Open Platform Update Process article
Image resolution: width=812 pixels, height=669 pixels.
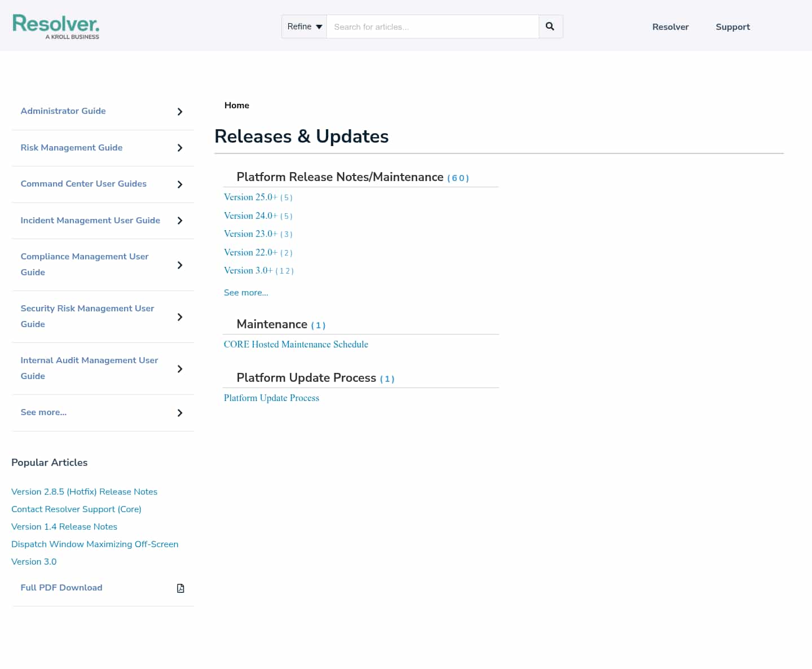[x=271, y=398]
